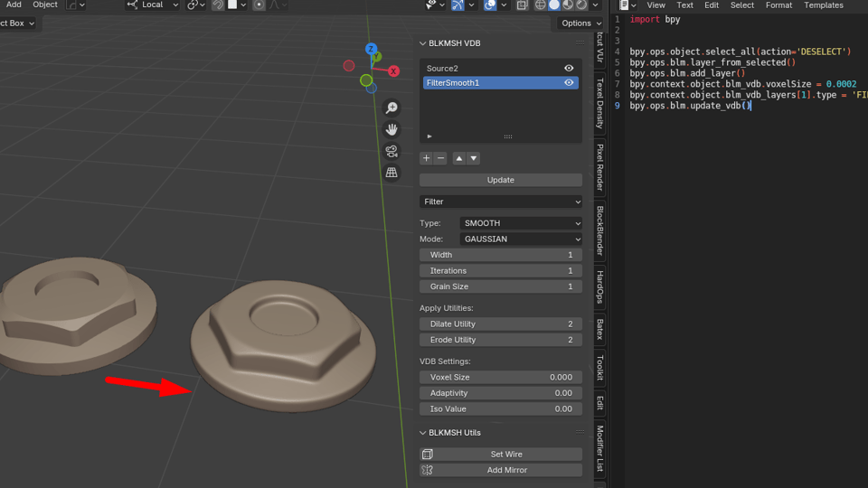
Task: Click the Iso Value field
Action: [x=501, y=408]
